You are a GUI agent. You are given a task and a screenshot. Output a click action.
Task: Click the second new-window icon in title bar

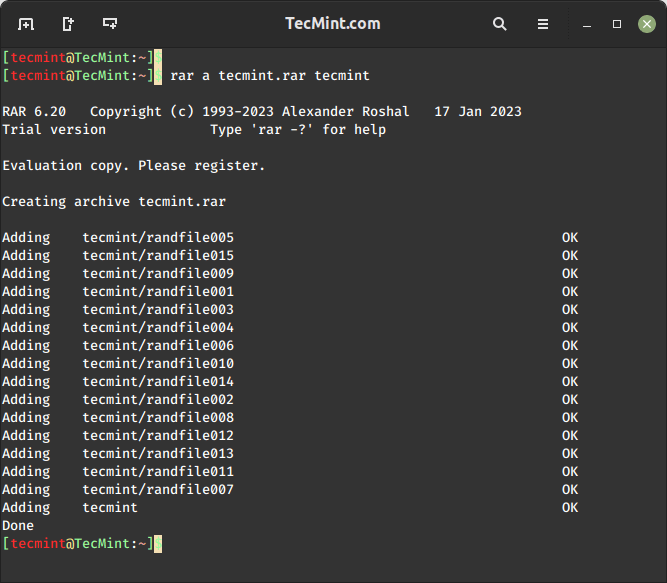68,24
